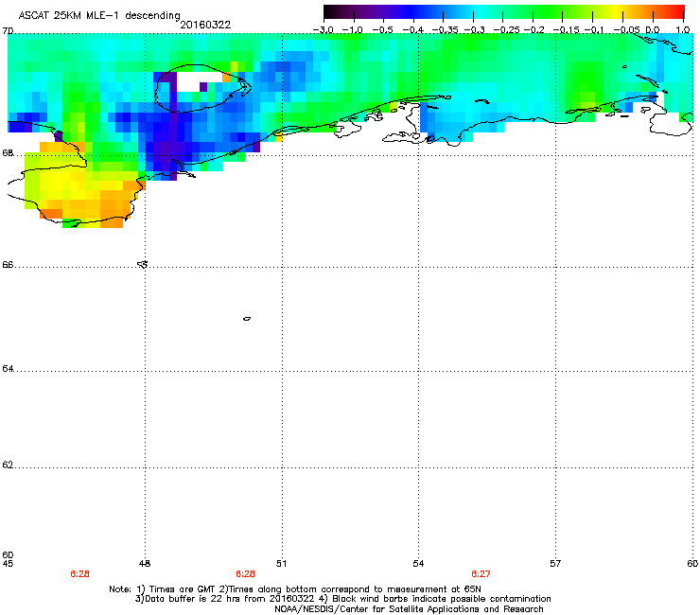Click the small island outline near 65N

[247, 319]
